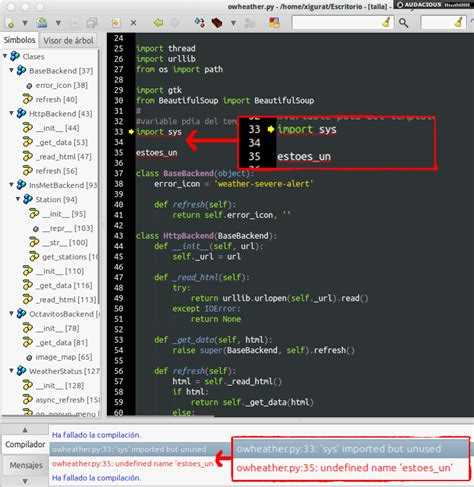Clear the search field with the broom icon
474x487 pixels.
387,23
